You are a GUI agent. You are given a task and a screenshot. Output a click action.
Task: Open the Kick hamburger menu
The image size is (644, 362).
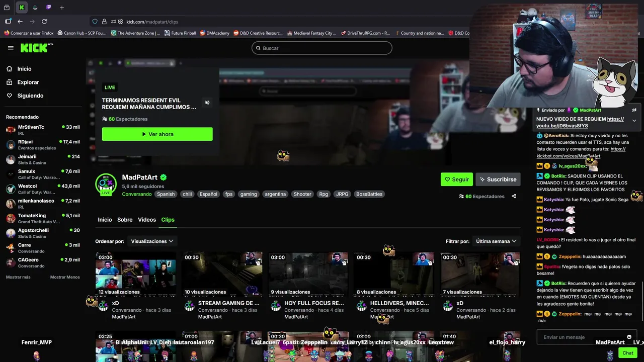(x=11, y=48)
